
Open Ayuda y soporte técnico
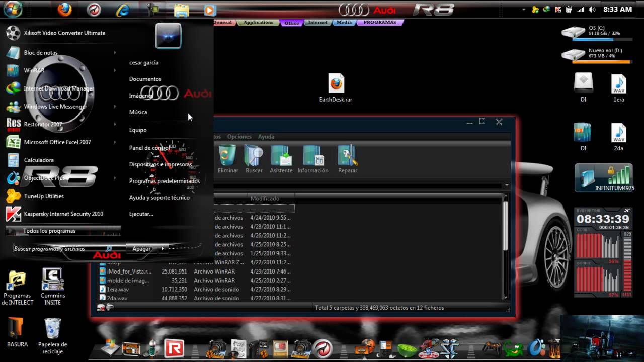point(159,198)
